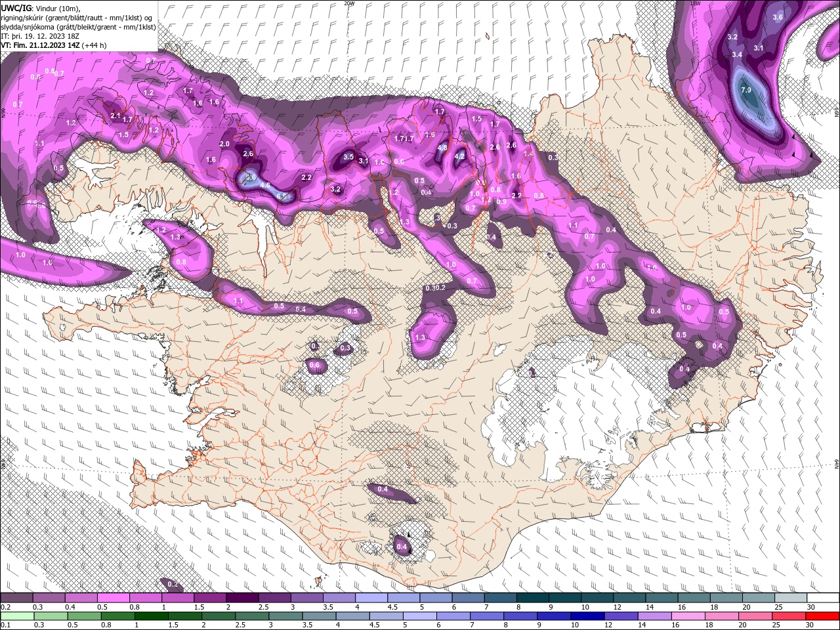Select the light pink 16 rain-scale swatch
Viewport: 840px width, 630px height.
point(688,616)
